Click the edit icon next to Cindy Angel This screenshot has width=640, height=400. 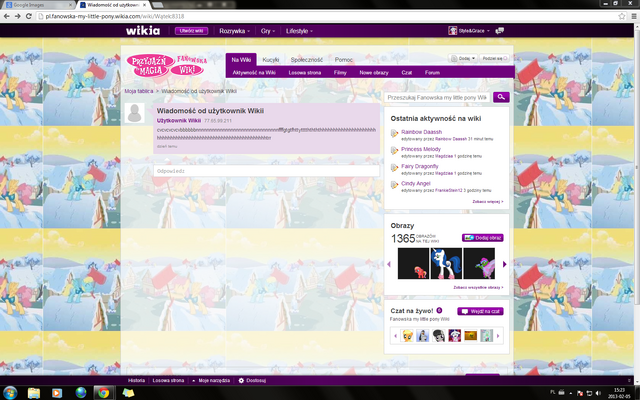(394, 185)
